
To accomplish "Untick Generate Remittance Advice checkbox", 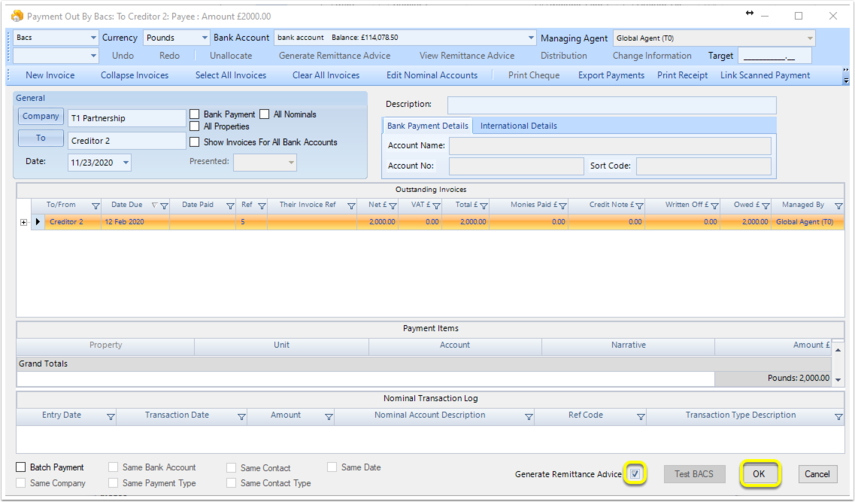I will pos(635,474).
